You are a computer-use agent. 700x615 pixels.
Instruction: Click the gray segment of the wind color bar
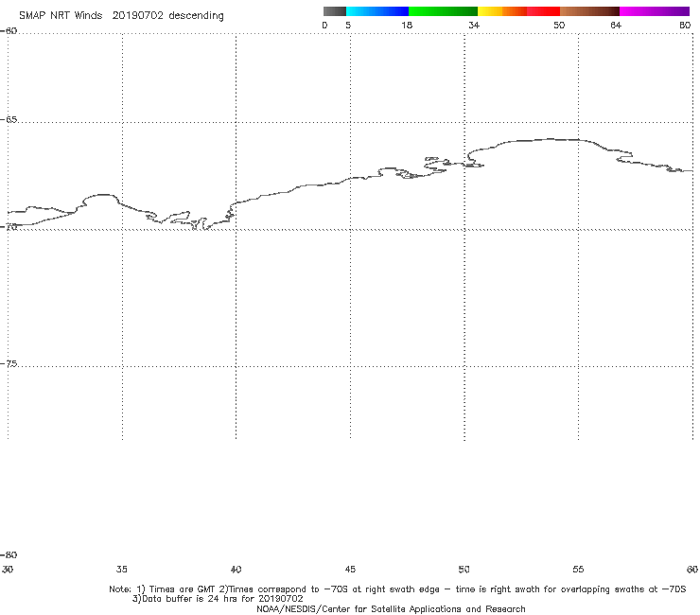(x=334, y=11)
